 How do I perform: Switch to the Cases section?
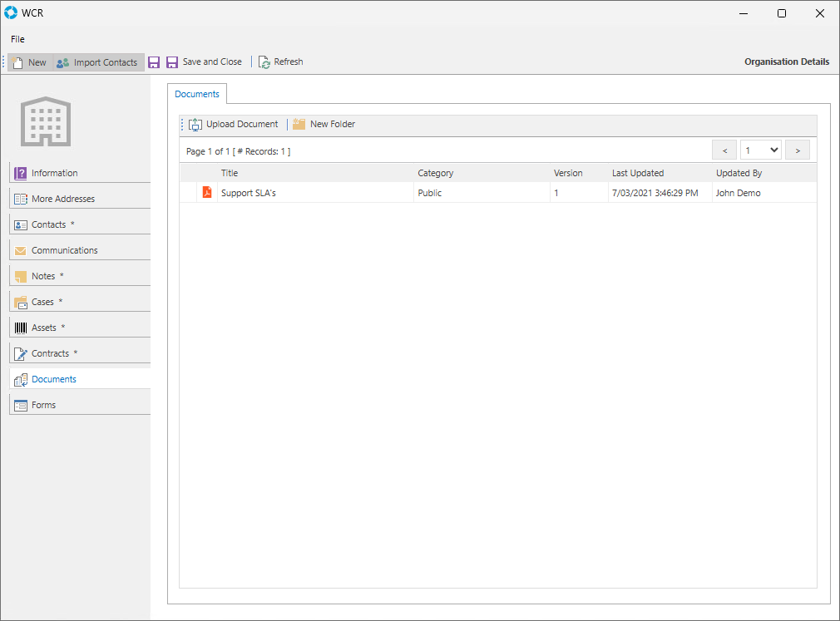(43, 302)
